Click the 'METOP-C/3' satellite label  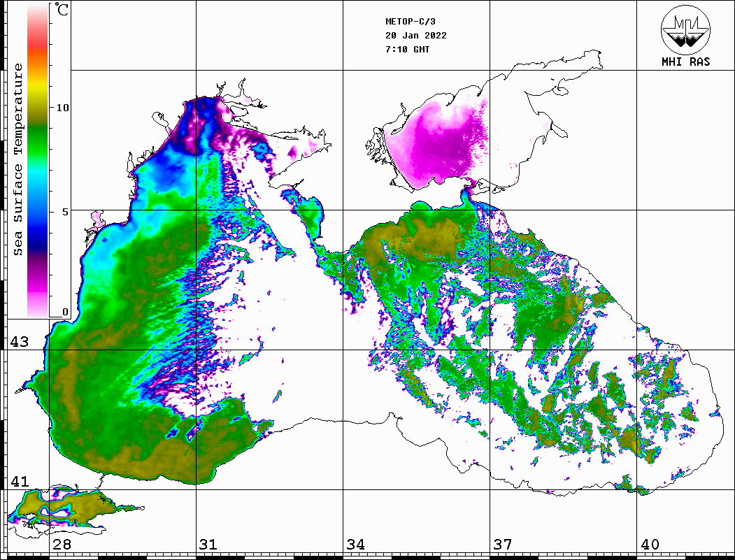click(411, 22)
